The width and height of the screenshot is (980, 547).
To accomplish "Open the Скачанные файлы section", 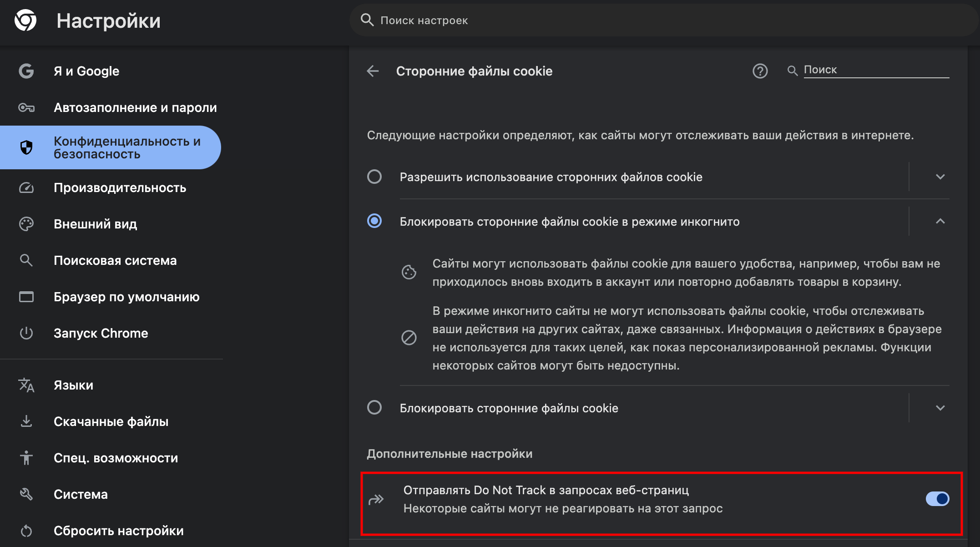I will tap(111, 421).
